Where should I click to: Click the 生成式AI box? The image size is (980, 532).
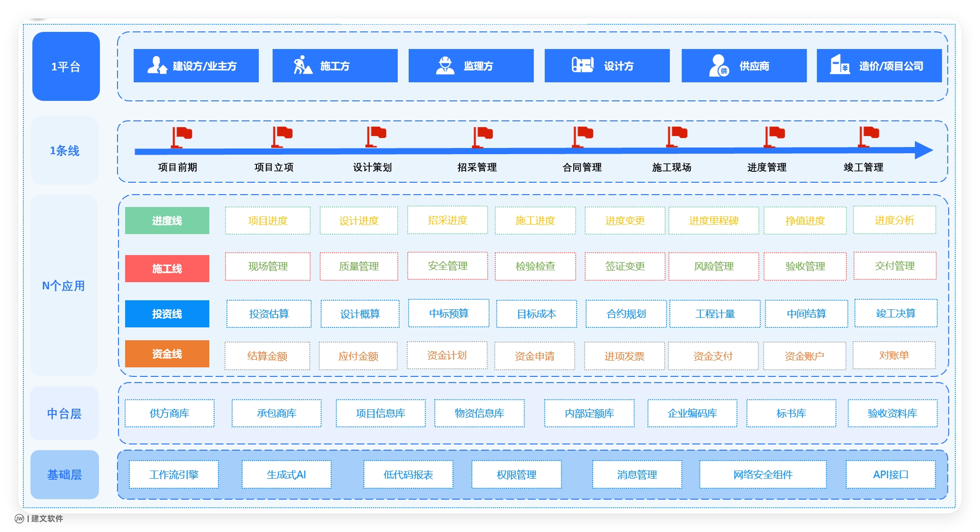click(x=286, y=474)
